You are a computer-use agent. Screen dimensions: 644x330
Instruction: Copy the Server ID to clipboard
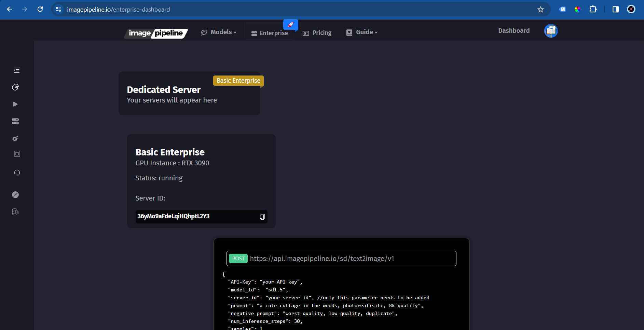click(x=262, y=217)
